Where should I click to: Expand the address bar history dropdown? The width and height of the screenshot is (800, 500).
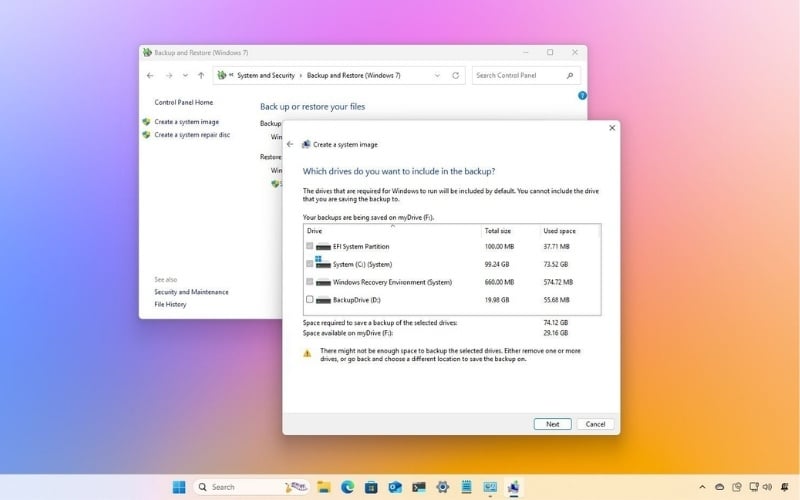[x=437, y=76]
